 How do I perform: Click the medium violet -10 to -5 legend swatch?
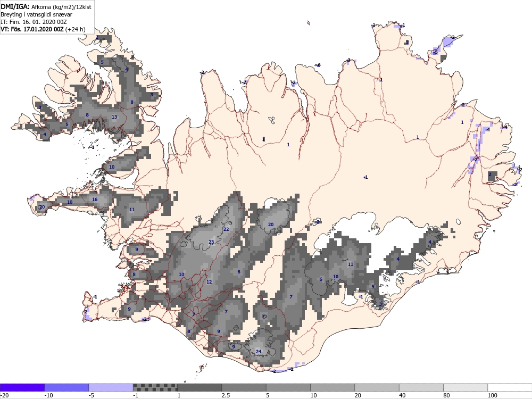coord(66,387)
